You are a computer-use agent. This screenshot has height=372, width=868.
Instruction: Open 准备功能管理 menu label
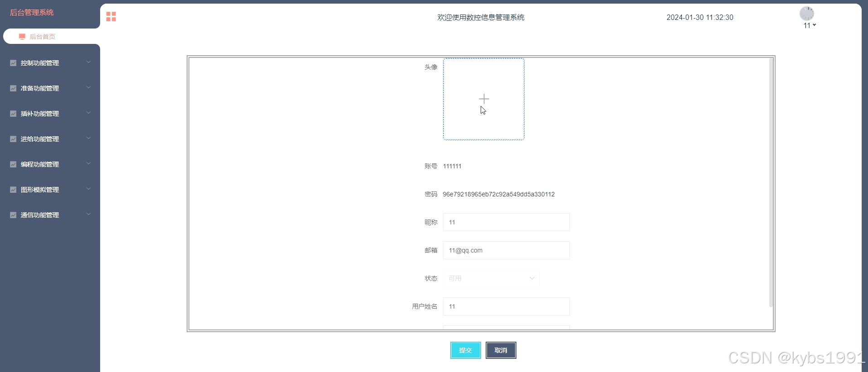click(x=40, y=88)
